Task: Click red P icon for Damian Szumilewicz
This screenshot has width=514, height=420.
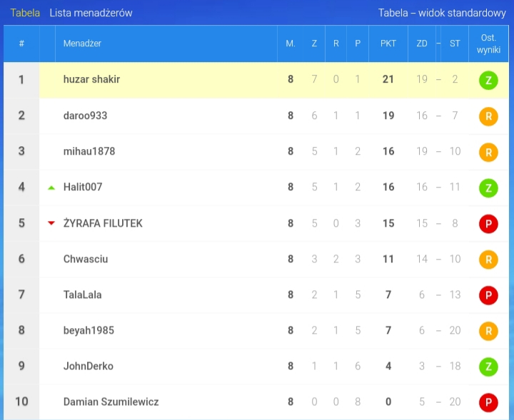Action: 488,402
